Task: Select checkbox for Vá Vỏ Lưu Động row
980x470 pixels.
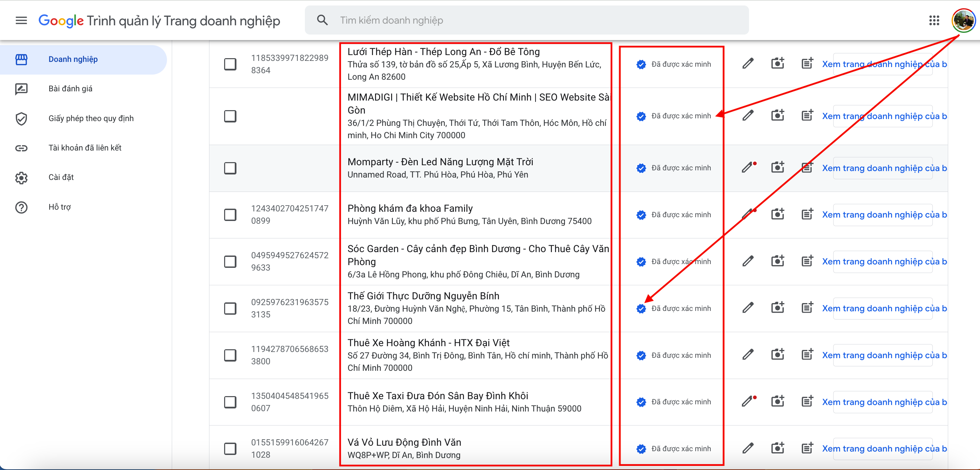Action: (230, 449)
